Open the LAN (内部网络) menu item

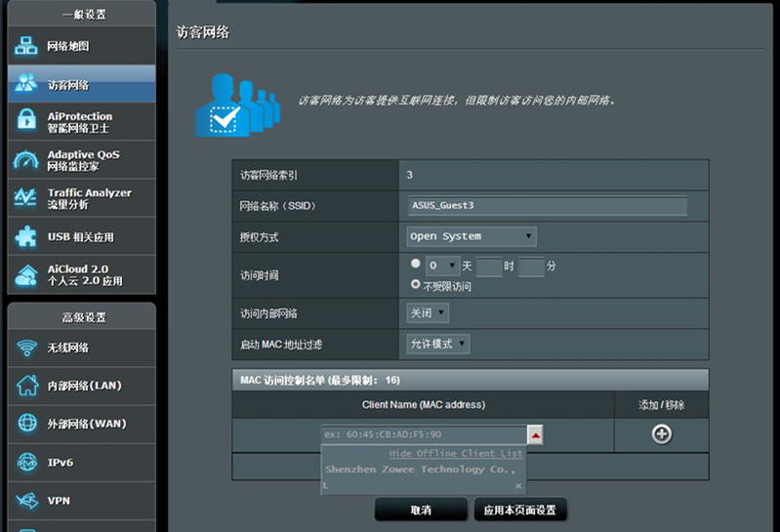coord(82,386)
